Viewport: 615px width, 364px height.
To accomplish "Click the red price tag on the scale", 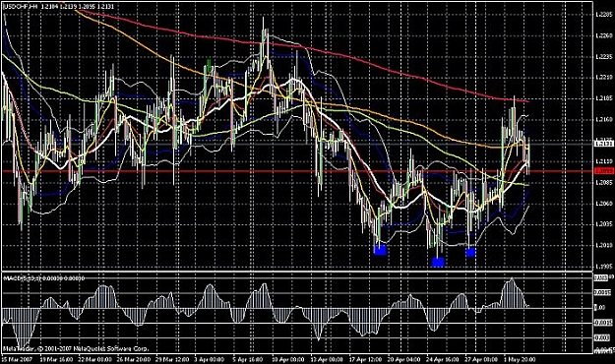I will coord(603,171).
